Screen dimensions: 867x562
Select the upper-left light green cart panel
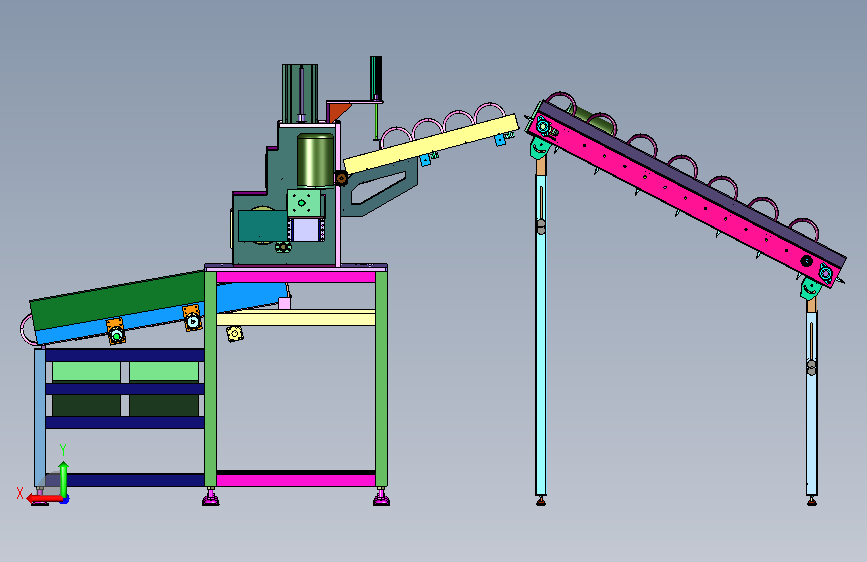86,371
